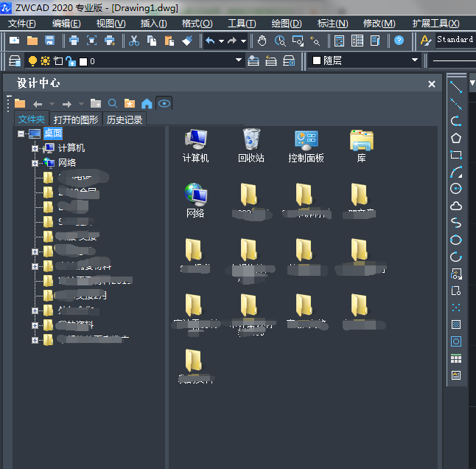
Task: Open the layer name dropdown
Action: (x=239, y=60)
